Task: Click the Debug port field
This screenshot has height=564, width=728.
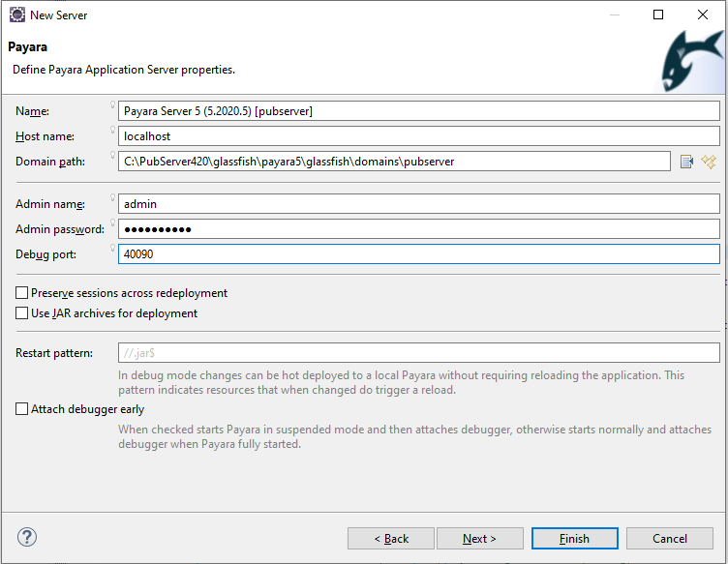Action: click(418, 254)
